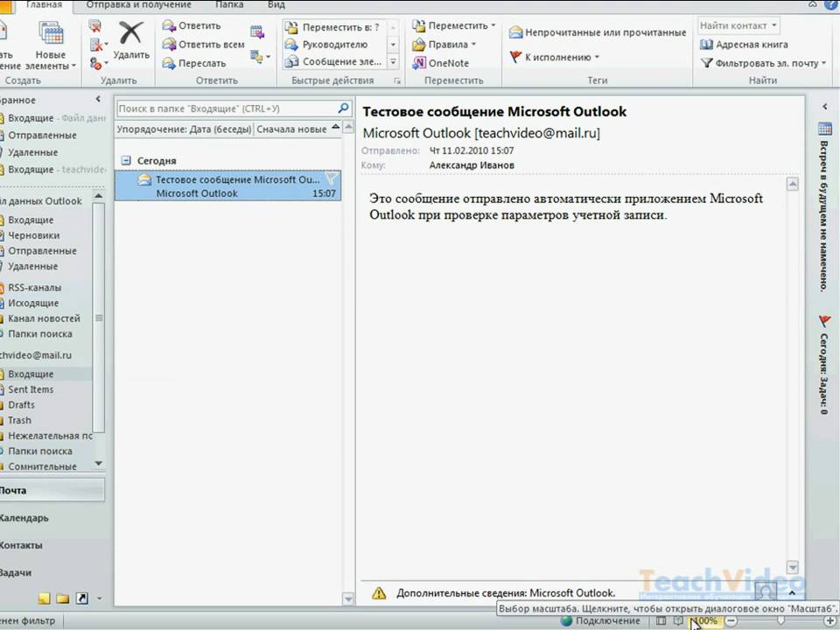This screenshot has width=840, height=630.
Task: Open the navigation buttons configuration dropdown
Action: pyautogui.click(x=99, y=598)
